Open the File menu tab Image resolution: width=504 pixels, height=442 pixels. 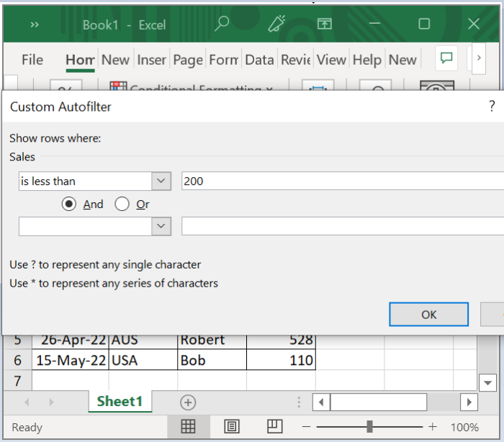[32, 60]
